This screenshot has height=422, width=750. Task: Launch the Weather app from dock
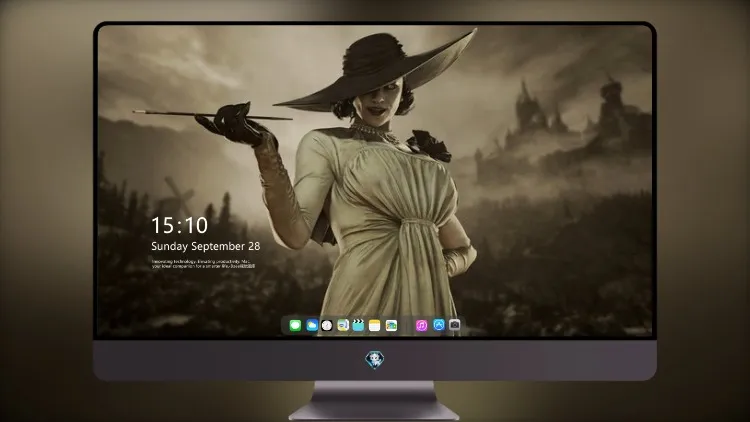311,325
